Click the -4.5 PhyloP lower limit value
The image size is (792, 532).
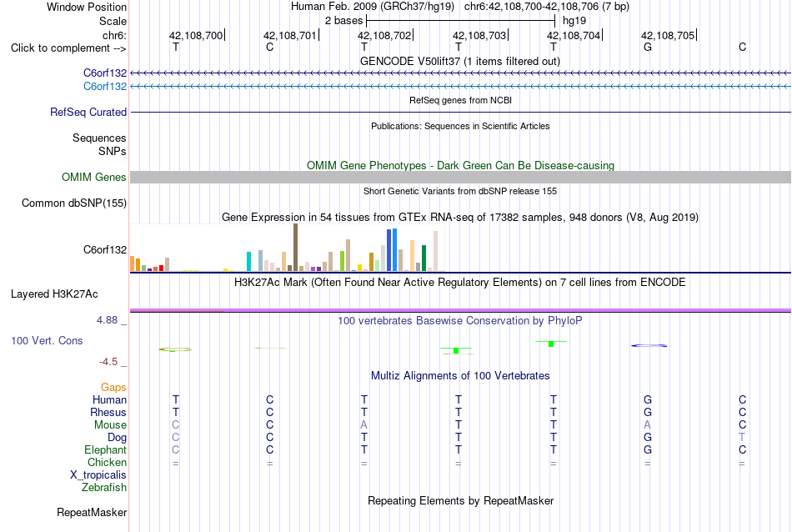pos(108,362)
